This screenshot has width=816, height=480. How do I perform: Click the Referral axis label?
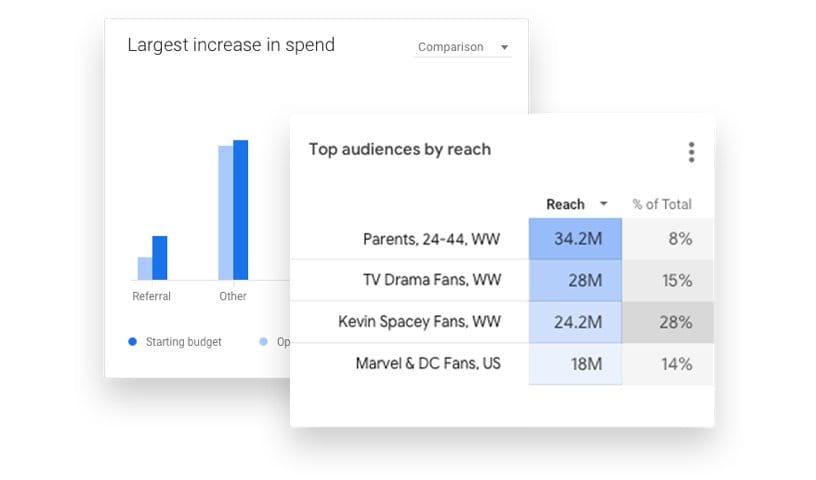point(152,296)
